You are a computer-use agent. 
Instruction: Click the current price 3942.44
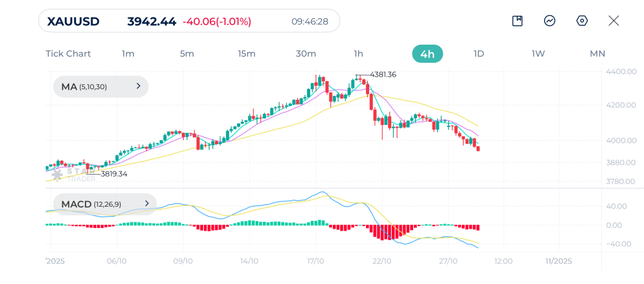(x=152, y=21)
